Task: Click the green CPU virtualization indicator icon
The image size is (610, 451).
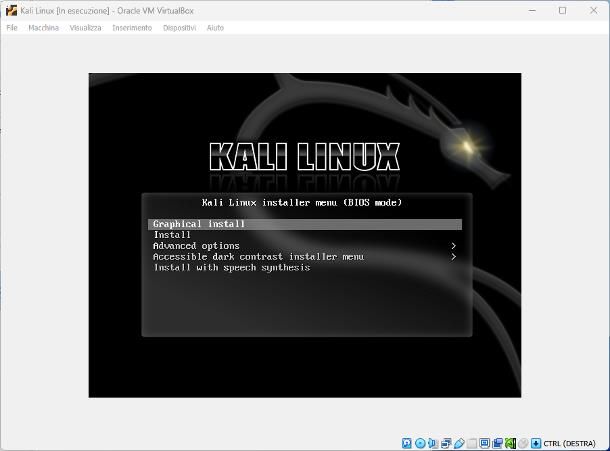Action: [x=510, y=443]
